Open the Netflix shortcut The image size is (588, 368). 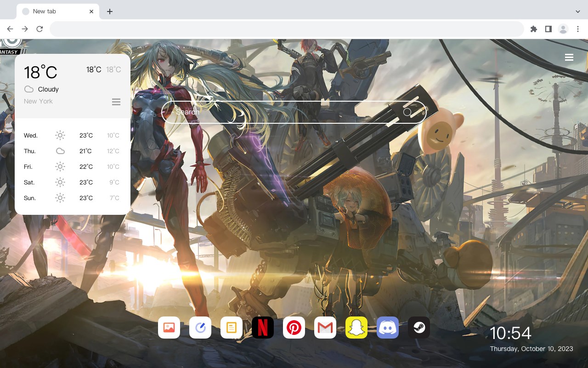(x=263, y=328)
